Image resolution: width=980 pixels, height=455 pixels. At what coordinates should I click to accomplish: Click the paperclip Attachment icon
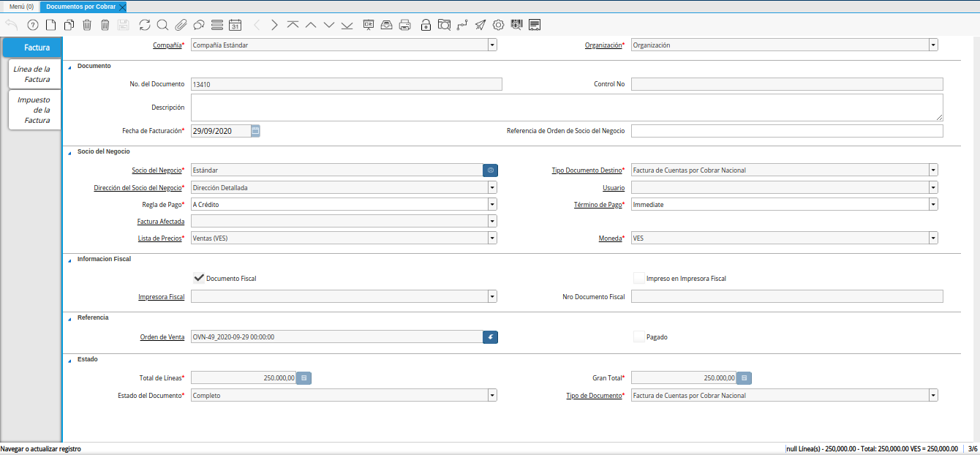coord(181,25)
